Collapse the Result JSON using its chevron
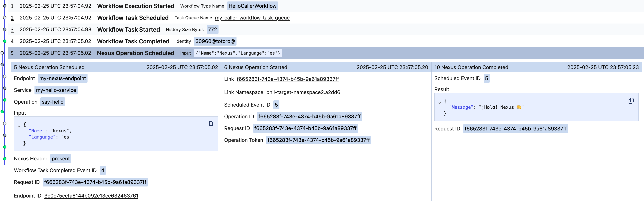Image resolution: width=644 pixels, height=201 pixels. pyautogui.click(x=439, y=102)
